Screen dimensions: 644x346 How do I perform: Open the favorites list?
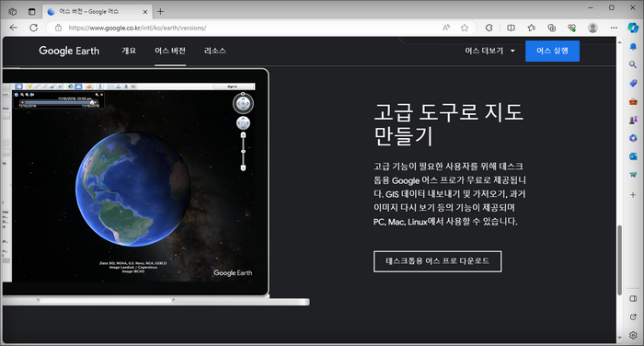coord(532,28)
